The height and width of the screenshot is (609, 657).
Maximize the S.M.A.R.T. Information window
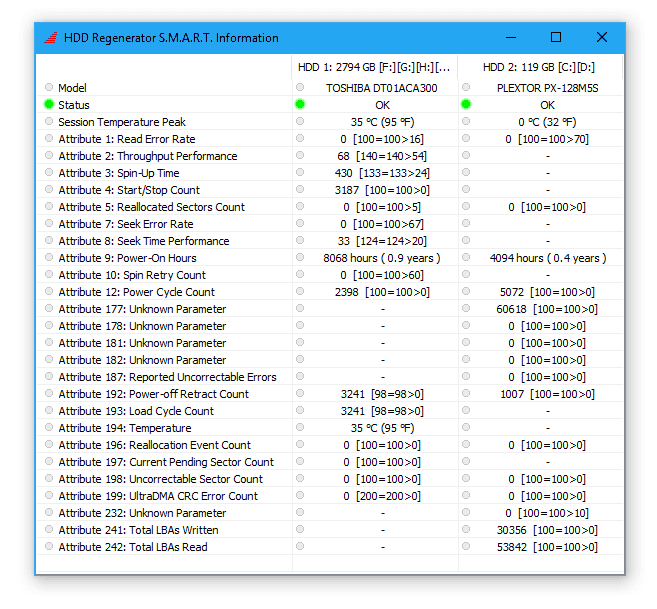556,38
